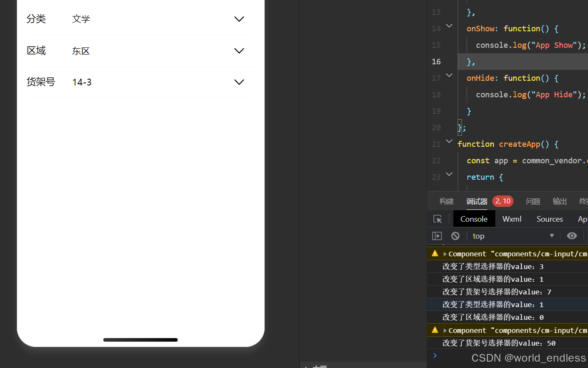The image size is (588, 368).
Task: Click the console.log("App Show") code line
Action: click(531, 45)
